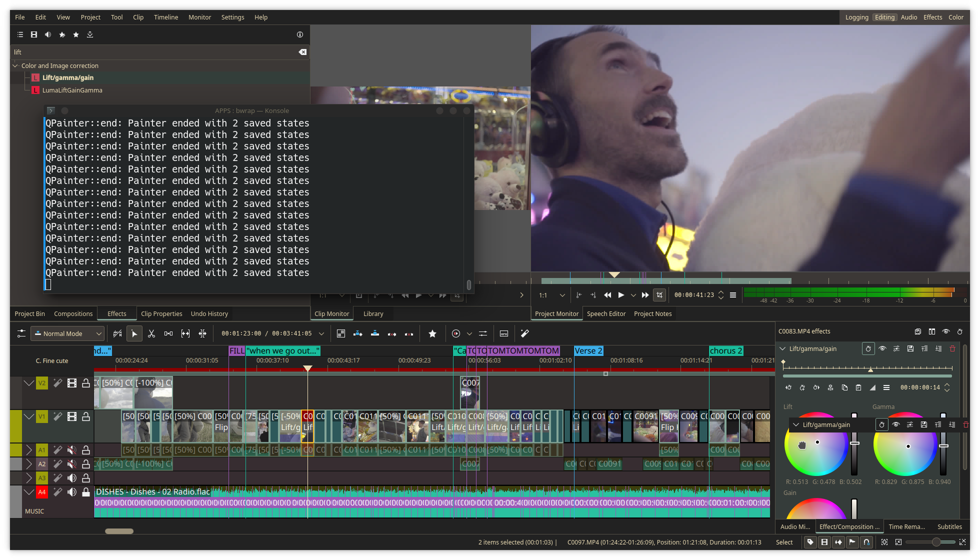Toggle Lift/gamma/gain effect visibility eye
This screenshot has height=560, width=980.
882,348
